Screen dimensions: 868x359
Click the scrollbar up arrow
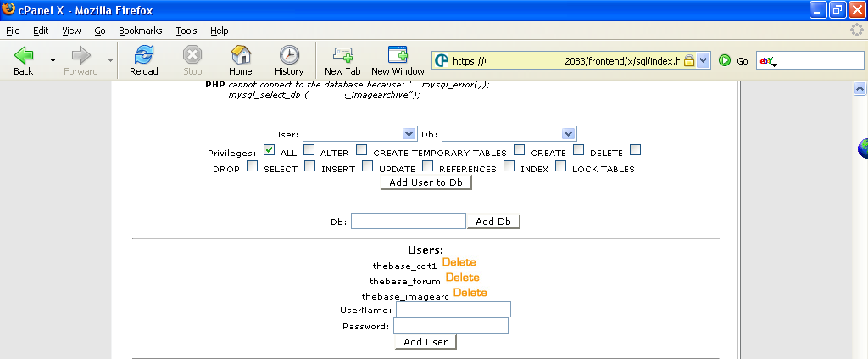point(860,88)
